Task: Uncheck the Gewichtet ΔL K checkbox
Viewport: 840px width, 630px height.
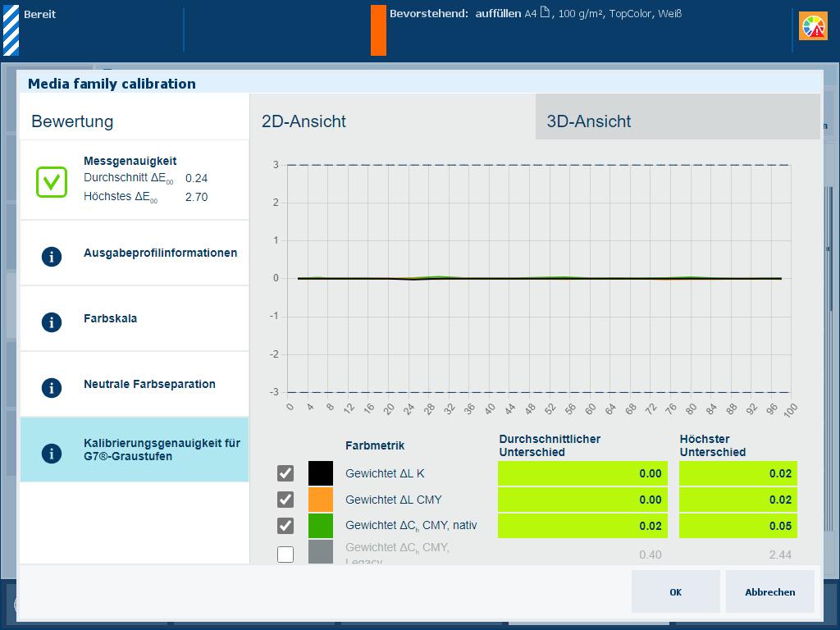Action: coord(285,473)
